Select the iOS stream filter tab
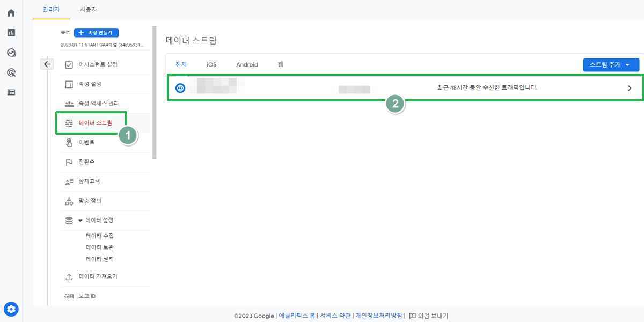 pyautogui.click(x=211, y=64)
